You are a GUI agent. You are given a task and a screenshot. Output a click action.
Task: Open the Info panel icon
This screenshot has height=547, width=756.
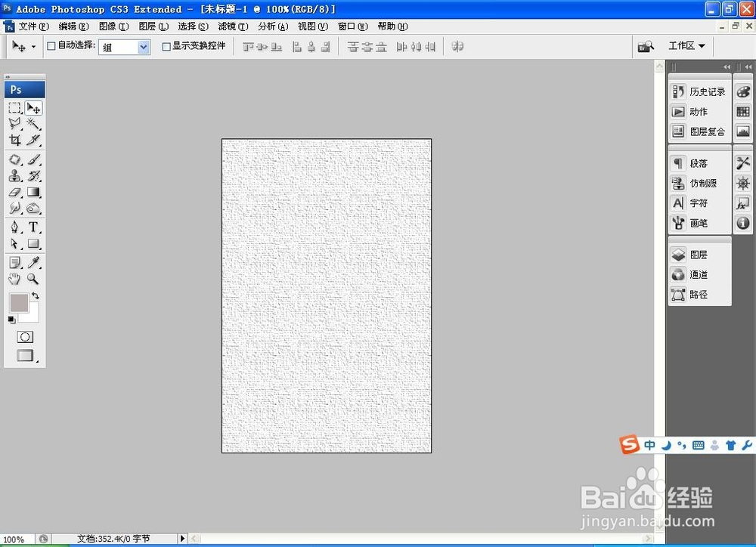(x=743, y=223)
